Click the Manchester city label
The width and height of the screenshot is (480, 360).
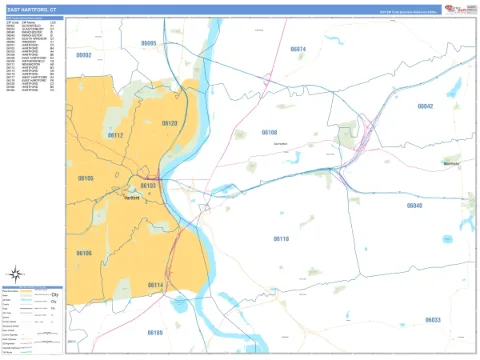[452, 164]
